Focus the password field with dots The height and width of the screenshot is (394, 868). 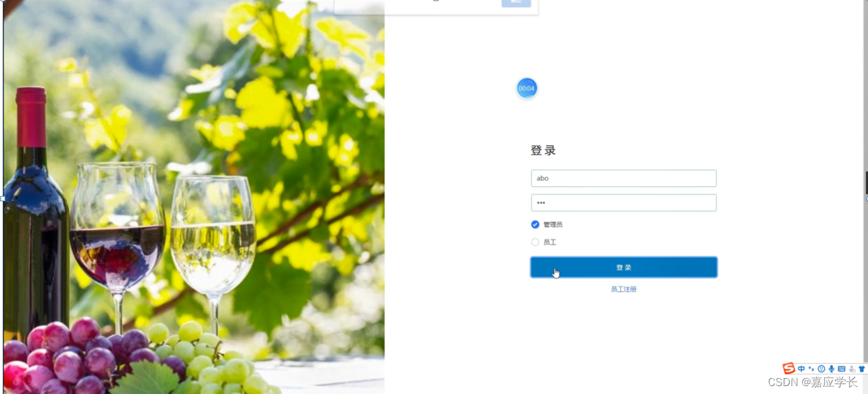click(624, 203)
